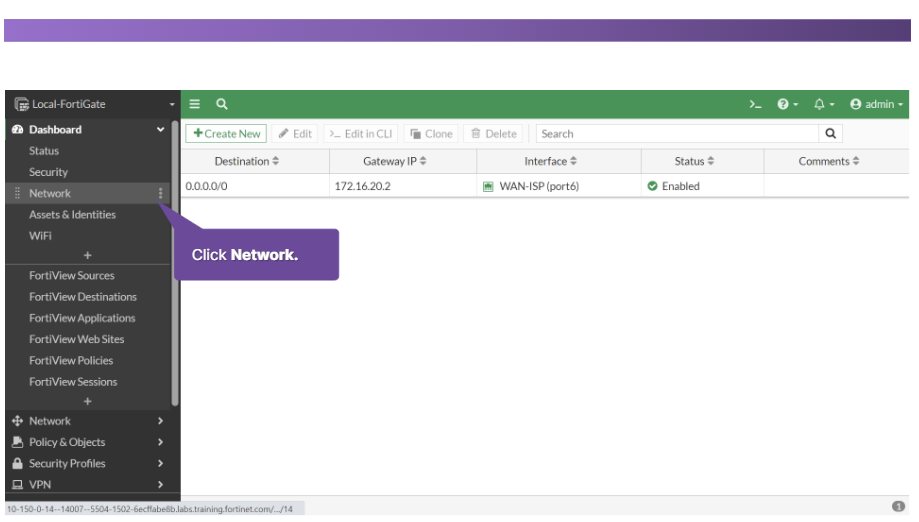Click the Delete button
The image size is (919, 522).
[x=493, y=134]
